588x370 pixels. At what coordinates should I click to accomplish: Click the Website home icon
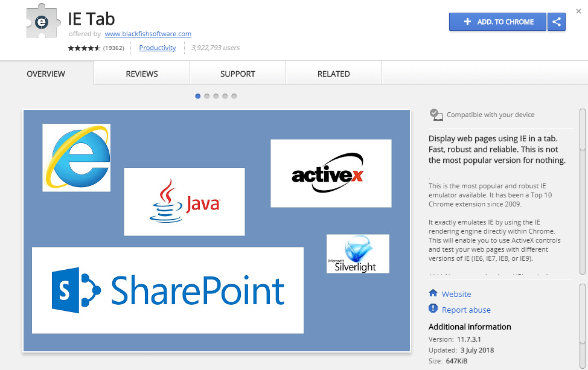pyautogui.click(x=433, y=293)
